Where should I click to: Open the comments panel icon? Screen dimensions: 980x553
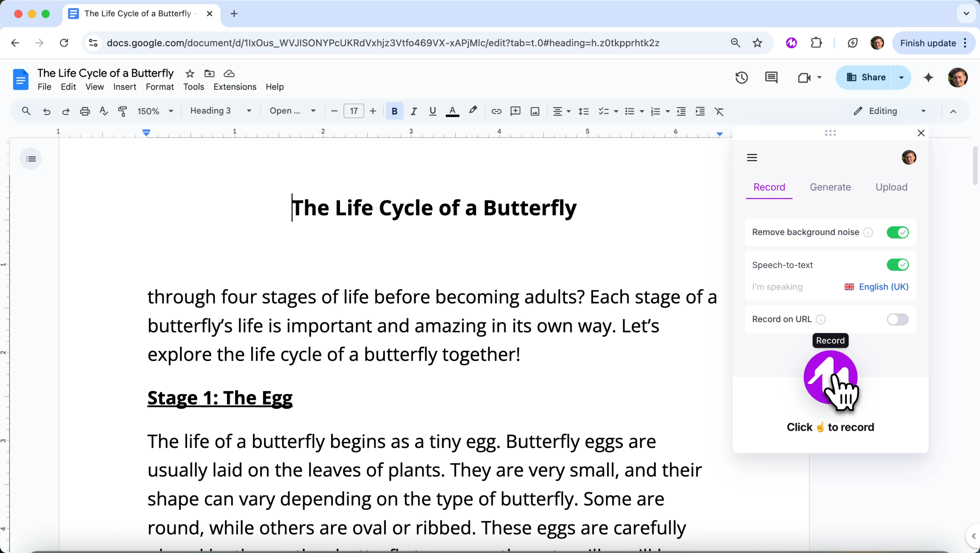pyautogui.click(x=771, y=78)
